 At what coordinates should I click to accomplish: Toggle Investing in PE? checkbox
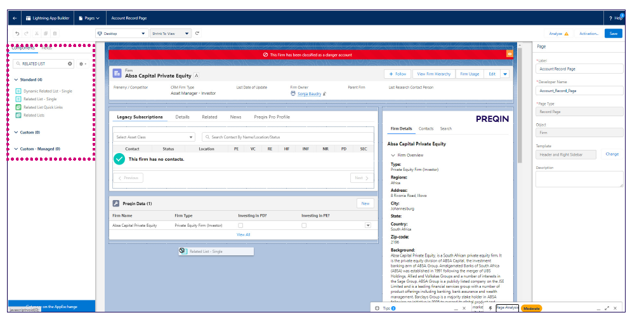pos(304,225)
